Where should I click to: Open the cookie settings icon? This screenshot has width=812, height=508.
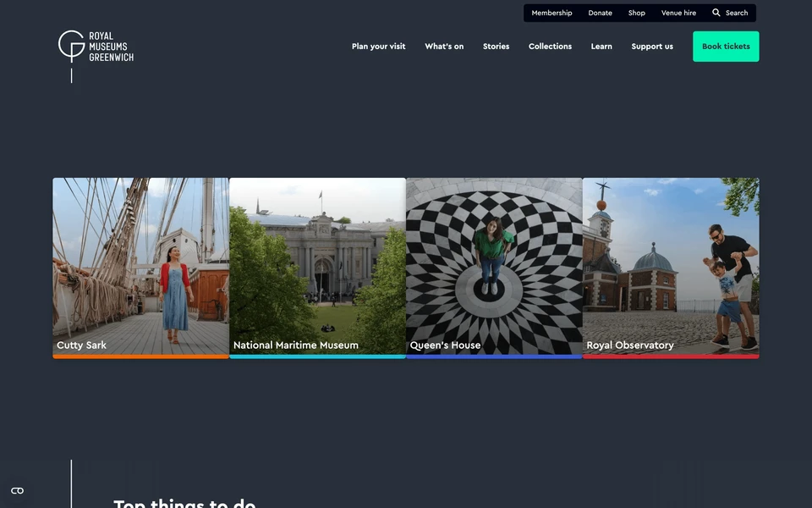(x=17, y=490)
